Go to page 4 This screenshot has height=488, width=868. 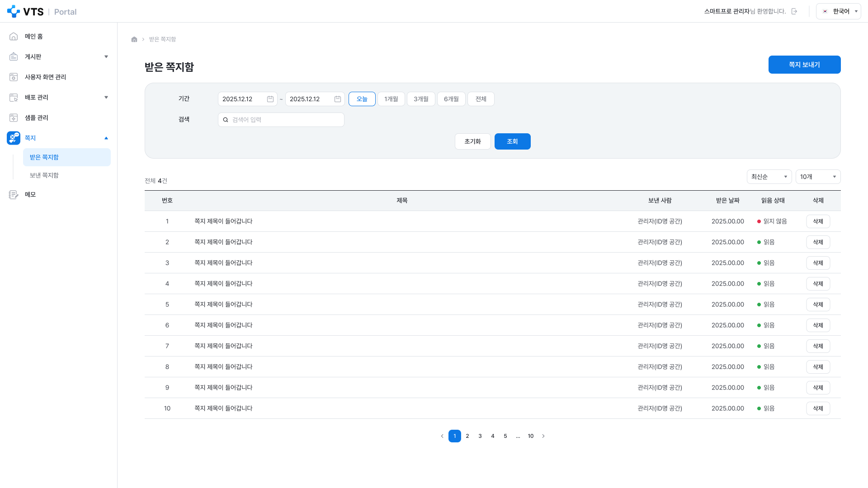493,436
